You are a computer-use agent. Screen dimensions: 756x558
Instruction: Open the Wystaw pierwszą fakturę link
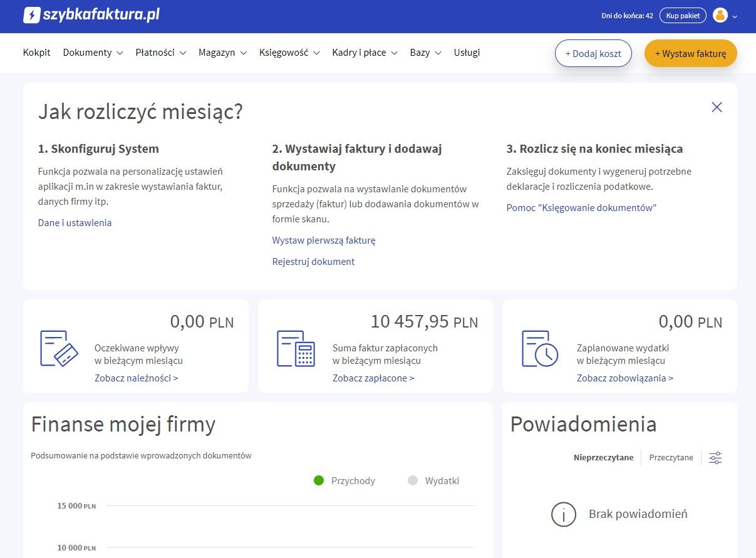pos(324,240)
